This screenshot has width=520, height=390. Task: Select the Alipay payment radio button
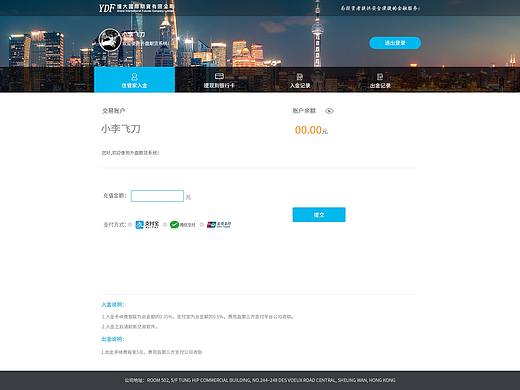point(130,225)
